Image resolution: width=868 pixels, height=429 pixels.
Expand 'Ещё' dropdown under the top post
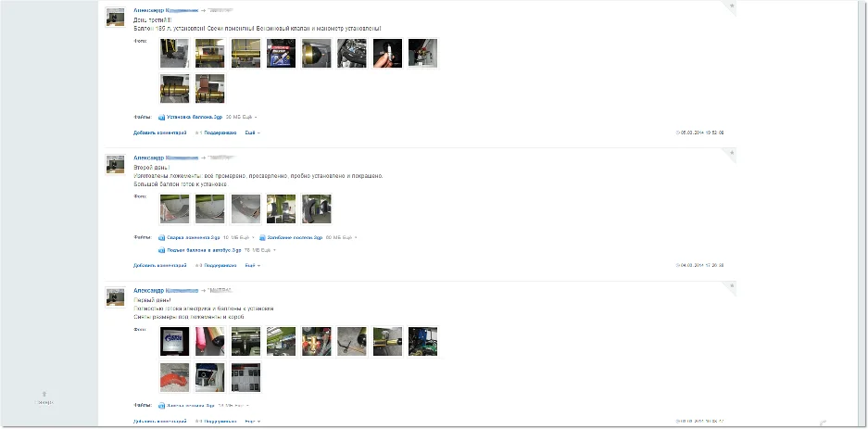coord(252,132)
